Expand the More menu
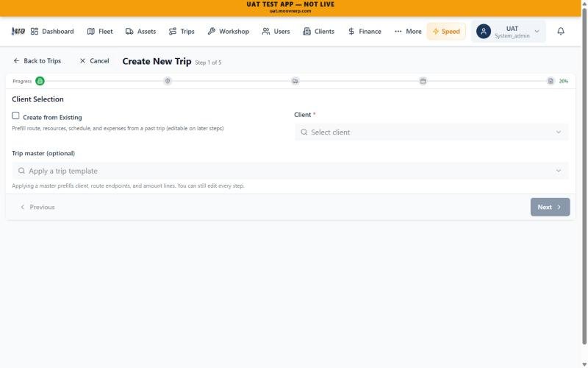The image size is (588, 368). click(408, 32)
